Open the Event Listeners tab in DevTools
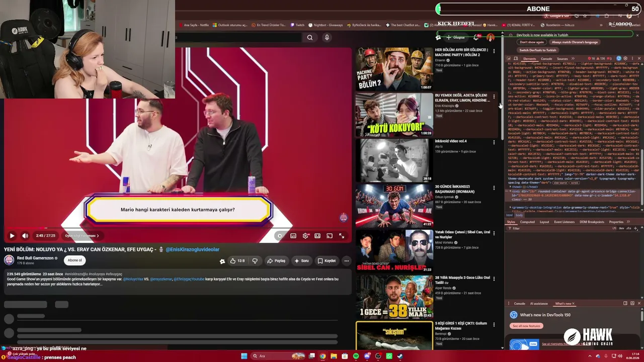 point(565,222)
